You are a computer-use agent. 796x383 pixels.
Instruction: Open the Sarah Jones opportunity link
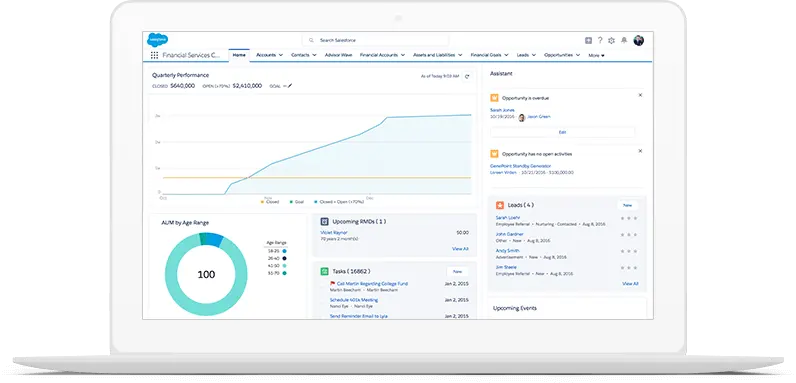click(x=502, y=110)
